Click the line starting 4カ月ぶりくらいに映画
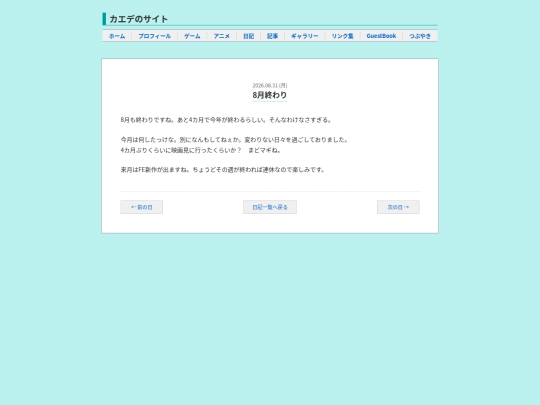The height and width of the screenshot is (405, 540). 201,150
